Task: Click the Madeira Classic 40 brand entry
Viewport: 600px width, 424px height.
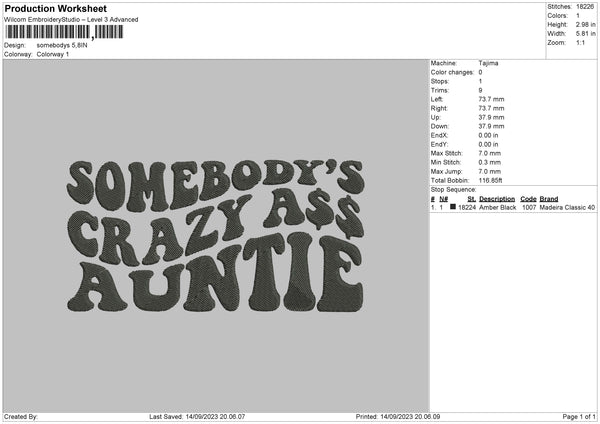Action: [x=567, y=207]
